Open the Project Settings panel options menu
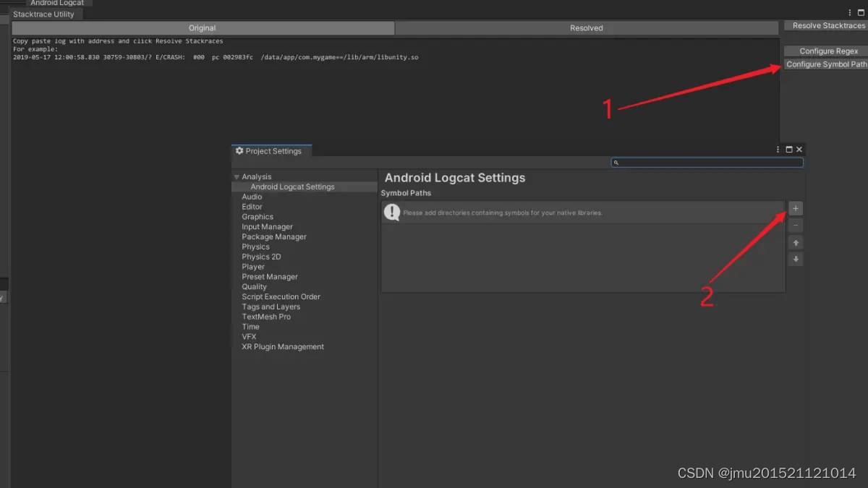This screenshot has height=488, width=868. [x=778, y=149]
